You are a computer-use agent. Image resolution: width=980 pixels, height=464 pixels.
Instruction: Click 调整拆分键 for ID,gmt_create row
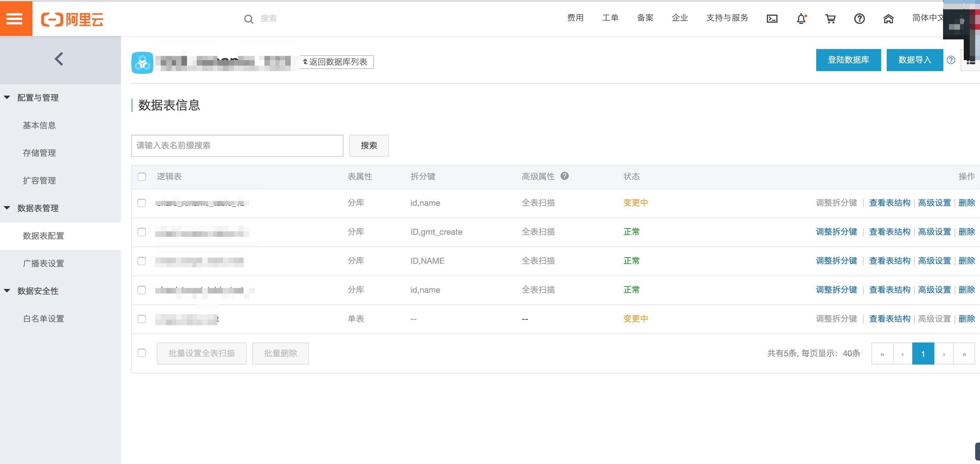coord(836,232)
